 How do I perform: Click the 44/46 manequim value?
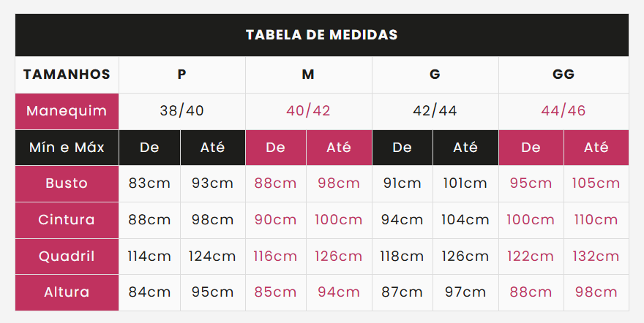click(x=563, y=111)
